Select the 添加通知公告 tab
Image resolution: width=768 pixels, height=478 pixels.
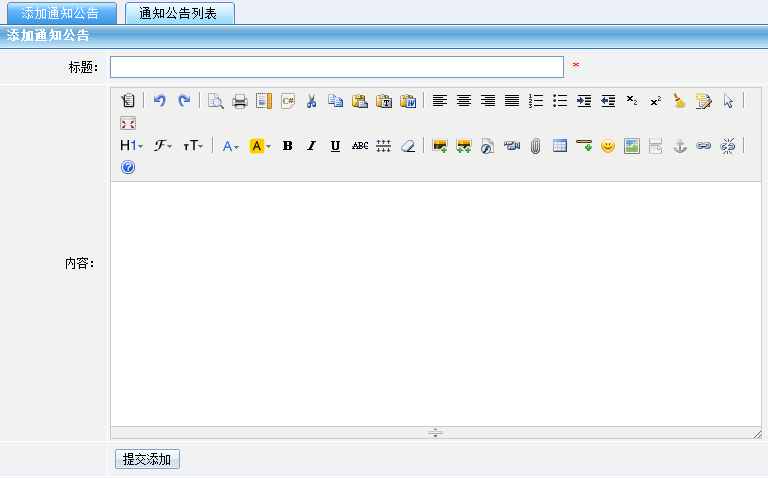point(61,13)
